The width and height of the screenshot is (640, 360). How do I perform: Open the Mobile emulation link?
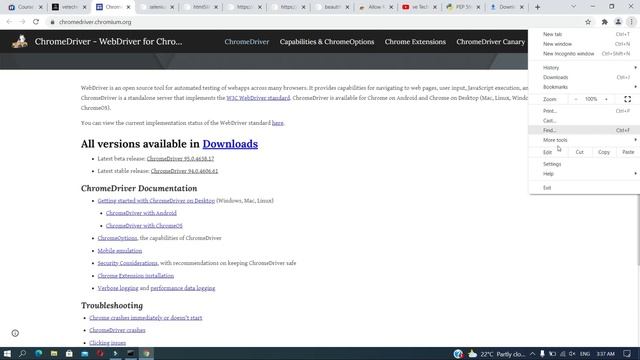(120, 251)
